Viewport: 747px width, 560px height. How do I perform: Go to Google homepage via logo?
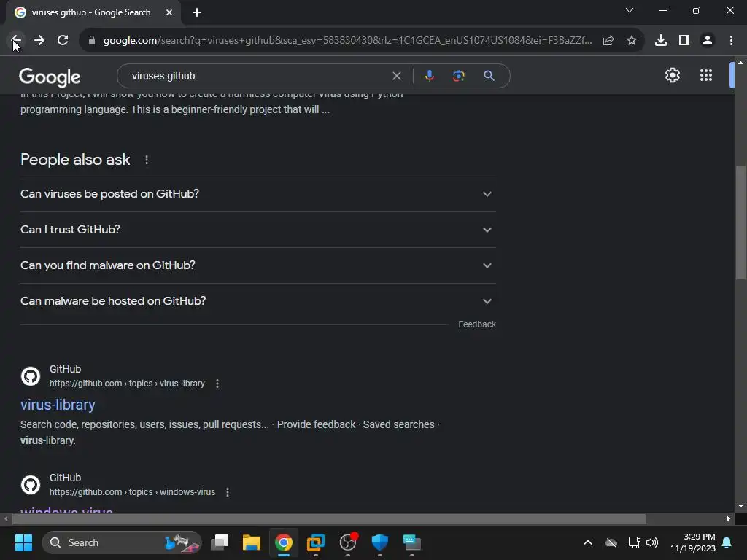tap(50, 77)
